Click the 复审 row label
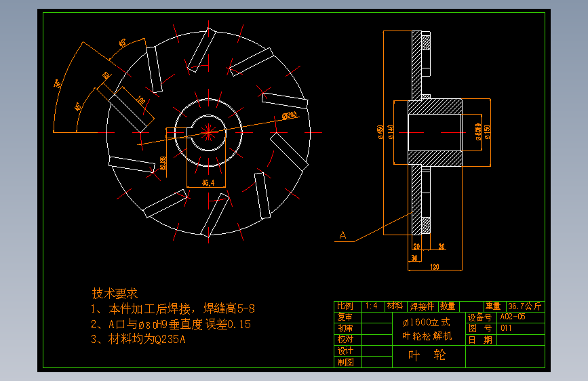 (x=345, y=317)
